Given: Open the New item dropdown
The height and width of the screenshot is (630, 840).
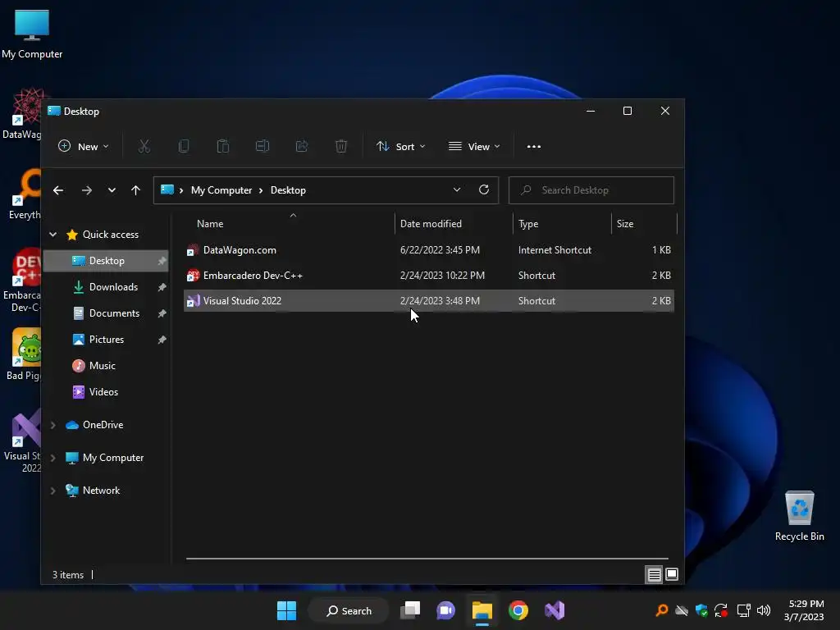Looking at the screenshot, I should click(84, 146).
